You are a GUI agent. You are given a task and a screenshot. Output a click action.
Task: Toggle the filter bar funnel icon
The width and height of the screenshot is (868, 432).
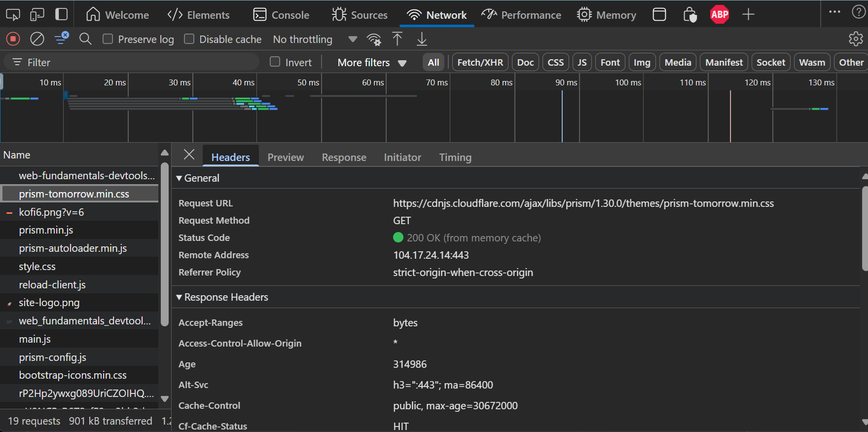pos(62,38)
